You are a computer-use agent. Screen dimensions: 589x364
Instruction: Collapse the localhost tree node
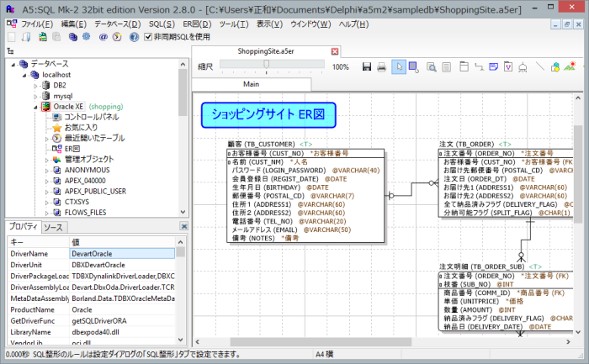tap(24, 75)
